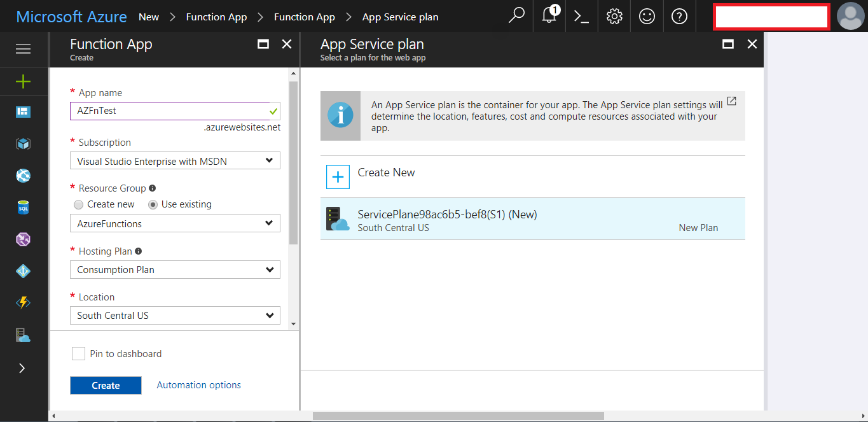Screen dimensions: 868x422
Task: Open portal settings gear icon
Action: (x=614, y=17)
